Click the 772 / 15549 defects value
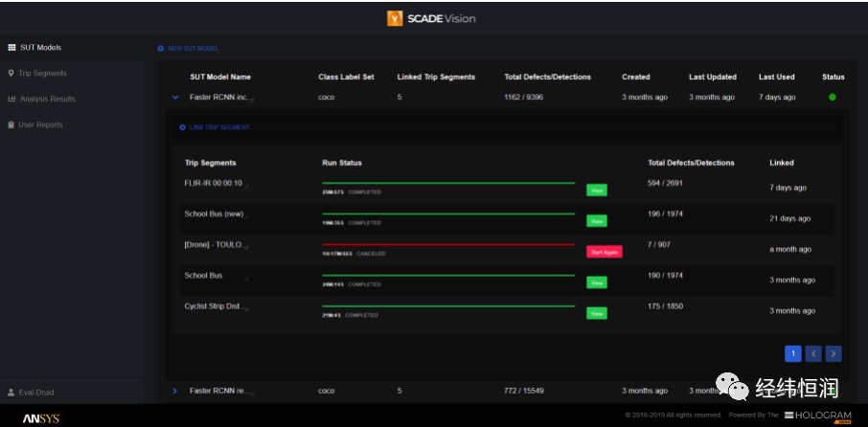Image resolution: width=868 pixels, height=427 pixels. point(524,391)
